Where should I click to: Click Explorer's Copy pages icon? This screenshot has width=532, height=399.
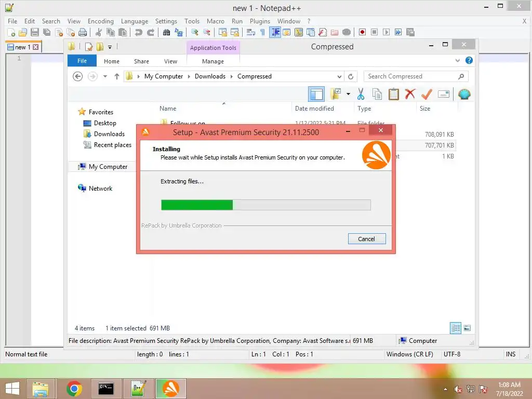377,95
